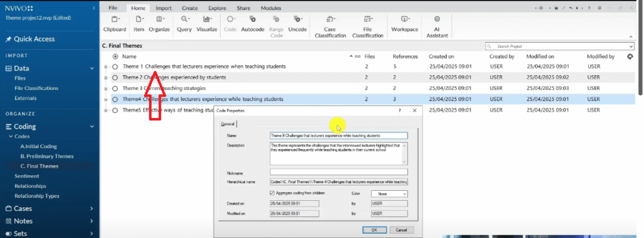Cancel the Code Properties dialog
644x238 pixels.
coord(401,230)
